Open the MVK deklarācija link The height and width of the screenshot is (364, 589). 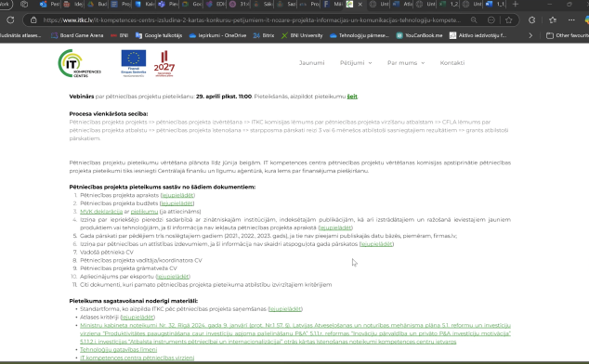[101, 212]
